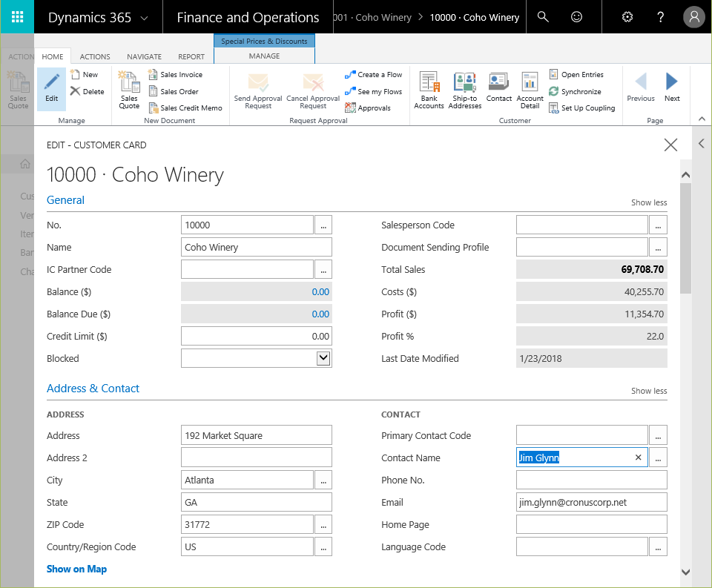The image size is (712, 588).
Task: Open the Contact card action
Action: pyautogui.click(x=498, y=87)
